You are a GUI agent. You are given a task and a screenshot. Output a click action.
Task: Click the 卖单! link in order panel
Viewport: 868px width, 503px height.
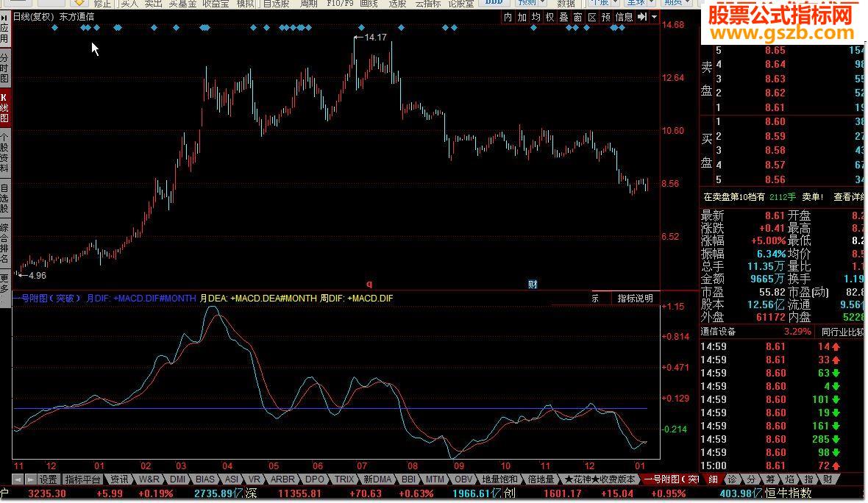point(813,197)
